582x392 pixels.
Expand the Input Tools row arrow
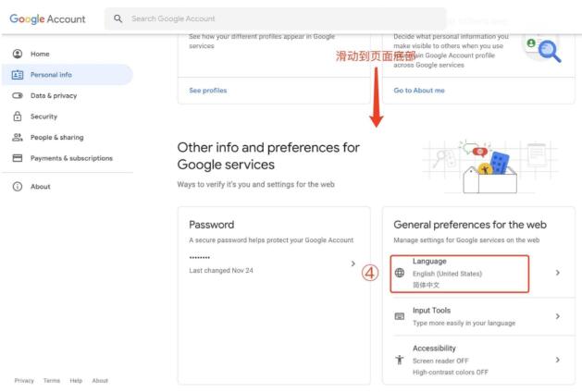click(x=558, y=316)
